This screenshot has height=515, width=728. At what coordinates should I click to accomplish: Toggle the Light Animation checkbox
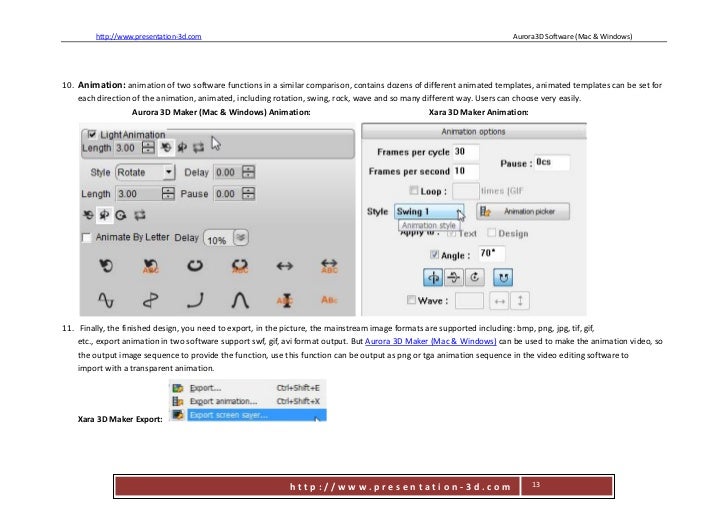click(x=92, y=134)
